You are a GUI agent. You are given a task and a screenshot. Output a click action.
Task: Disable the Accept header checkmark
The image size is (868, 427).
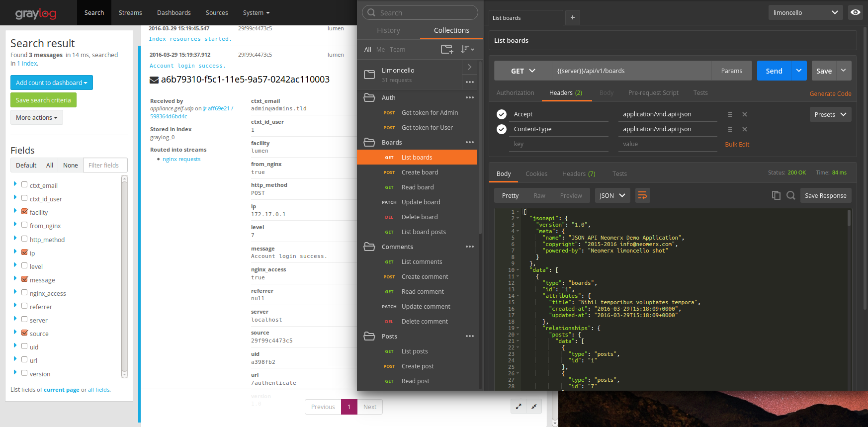point(502,114)
